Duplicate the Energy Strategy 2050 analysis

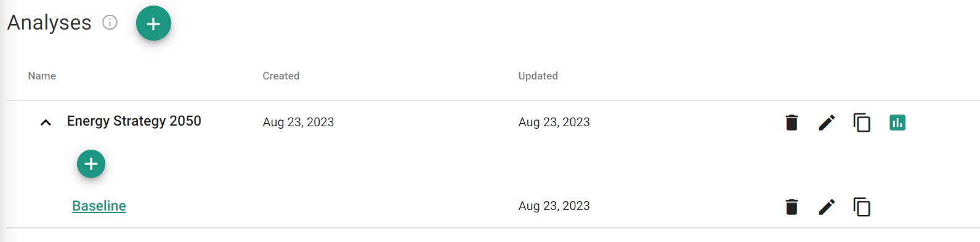(x=862, y=123)
